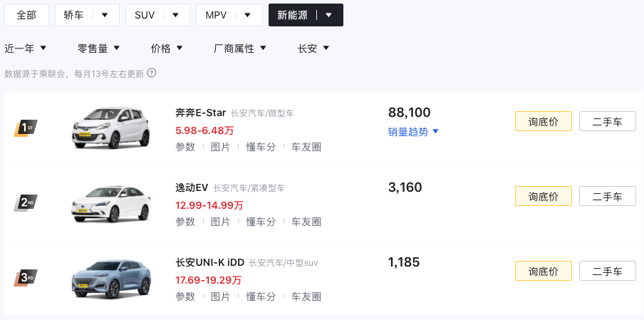The height and width of the screenshot is (320, 644).
Task: Click 询底价 for 奔奔E-Star
Action: (x=543, y=121)
